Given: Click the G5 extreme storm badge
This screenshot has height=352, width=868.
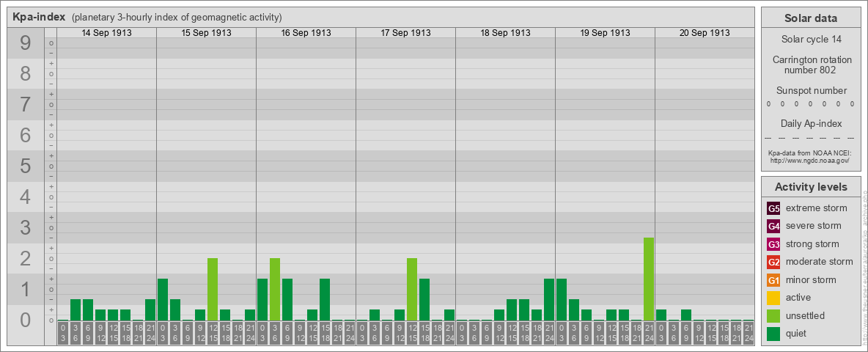Looking at the screenshot, I should (x=773, y=208).
